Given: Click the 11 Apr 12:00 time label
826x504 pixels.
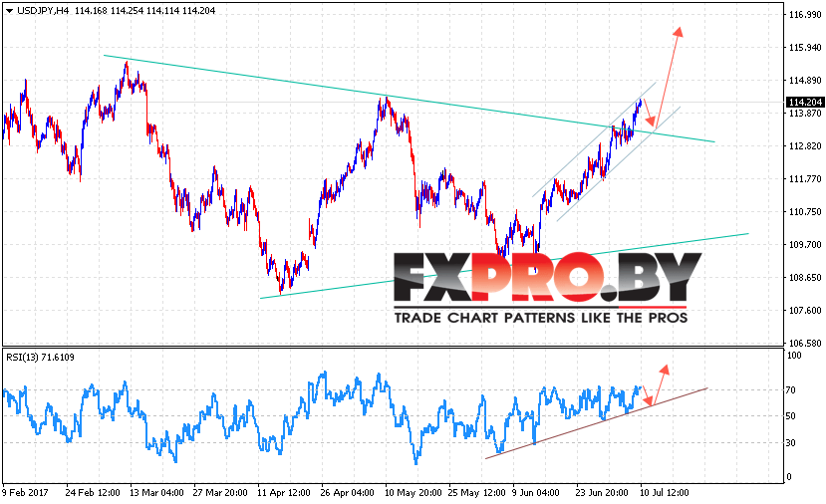Looking at the screenshot, I should [284, 493].
